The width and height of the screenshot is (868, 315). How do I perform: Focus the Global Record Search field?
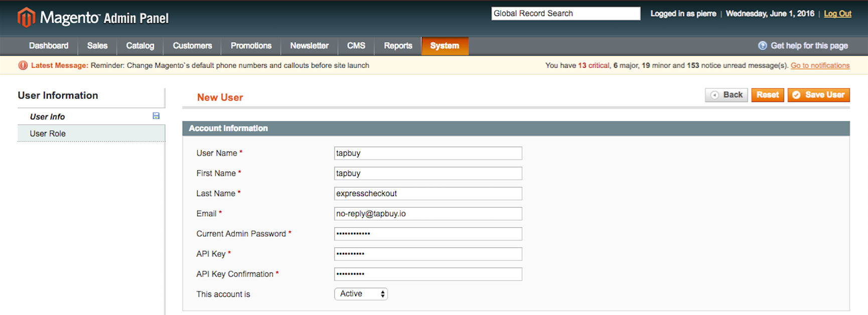pos(566,14)
